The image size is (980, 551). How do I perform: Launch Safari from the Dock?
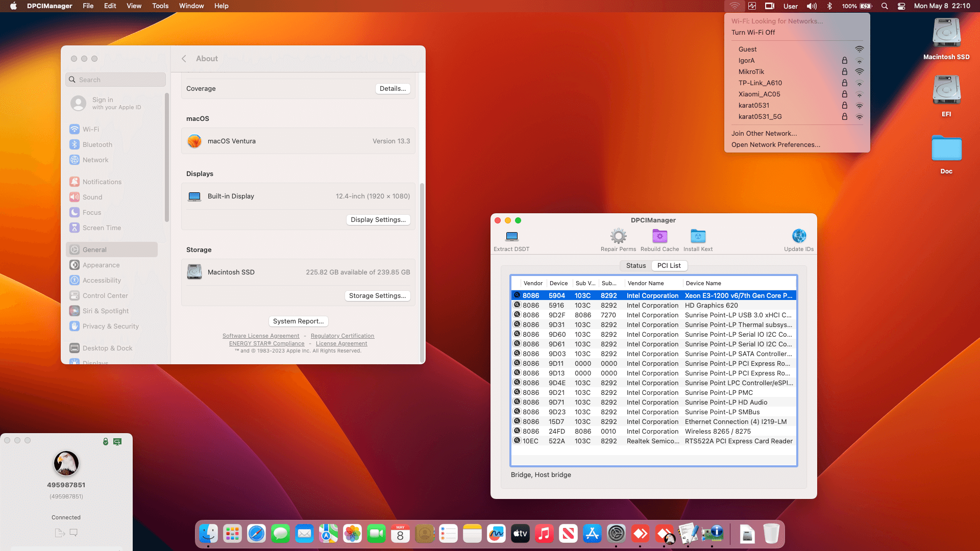tap(256, 534)
